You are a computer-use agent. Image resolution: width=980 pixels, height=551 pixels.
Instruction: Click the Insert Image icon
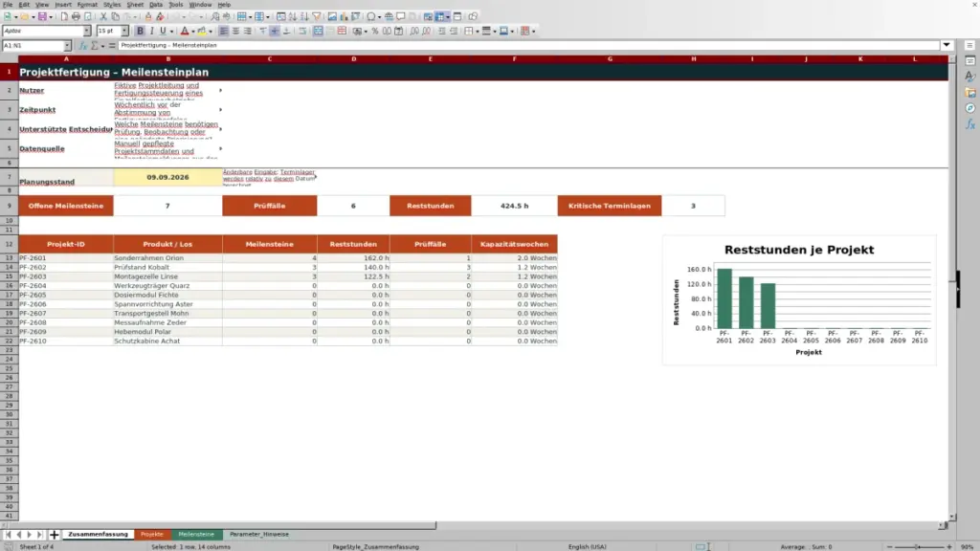(332, 17)
